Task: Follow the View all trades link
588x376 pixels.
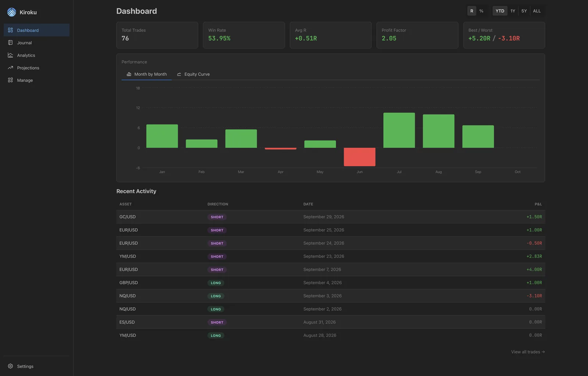Action: (x=528, y=352)
